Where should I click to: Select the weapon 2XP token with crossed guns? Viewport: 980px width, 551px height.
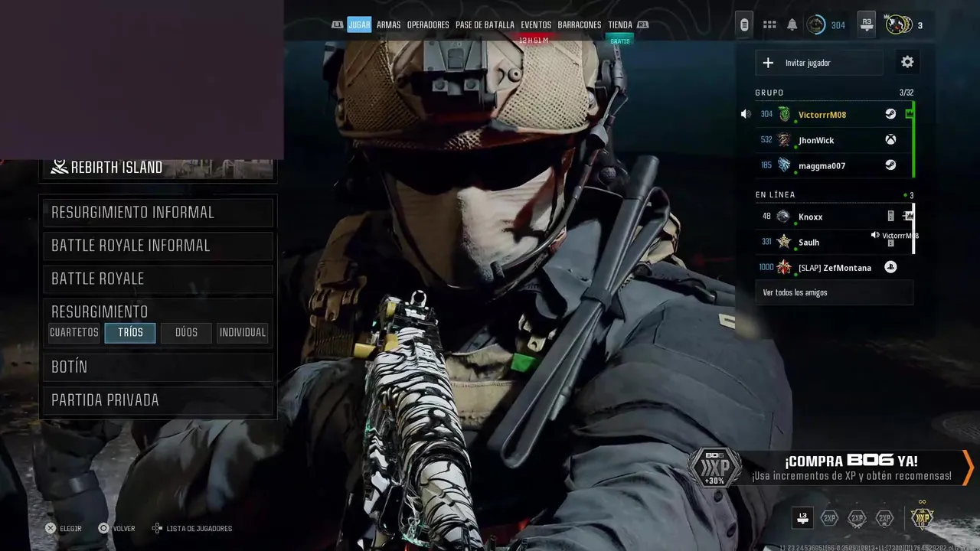click(x=857, y=518)
